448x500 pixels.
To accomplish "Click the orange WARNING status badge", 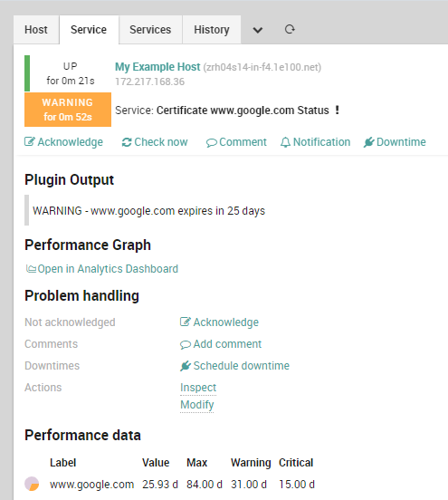I will coord(68,110).
